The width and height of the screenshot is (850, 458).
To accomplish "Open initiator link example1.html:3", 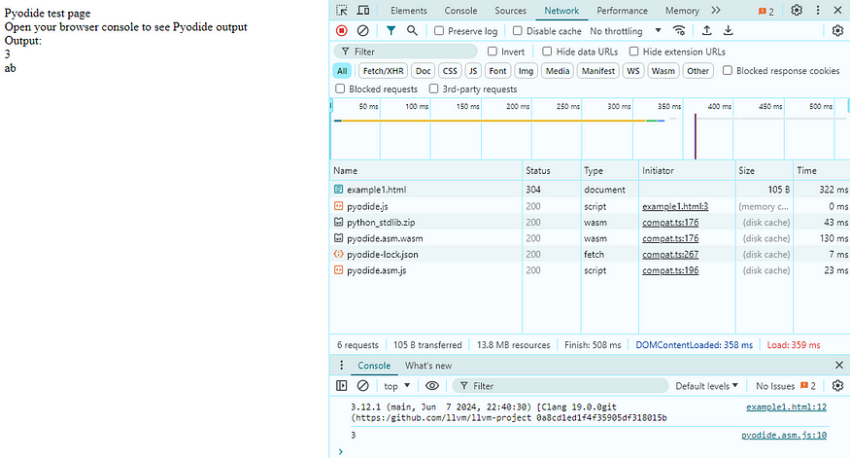I will click(675, 206).
